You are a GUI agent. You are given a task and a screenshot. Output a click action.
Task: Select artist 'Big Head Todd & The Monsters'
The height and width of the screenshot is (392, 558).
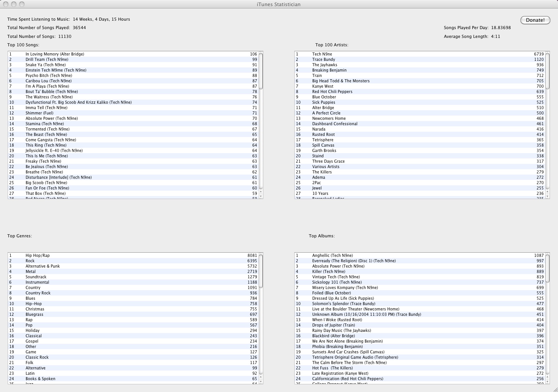coord(420,81)
